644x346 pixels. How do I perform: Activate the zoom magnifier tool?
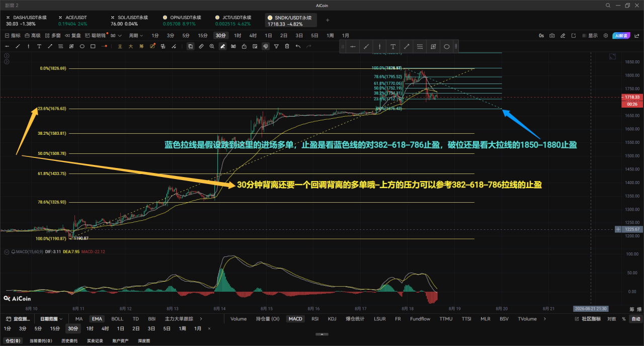click(x=212, y=46)
